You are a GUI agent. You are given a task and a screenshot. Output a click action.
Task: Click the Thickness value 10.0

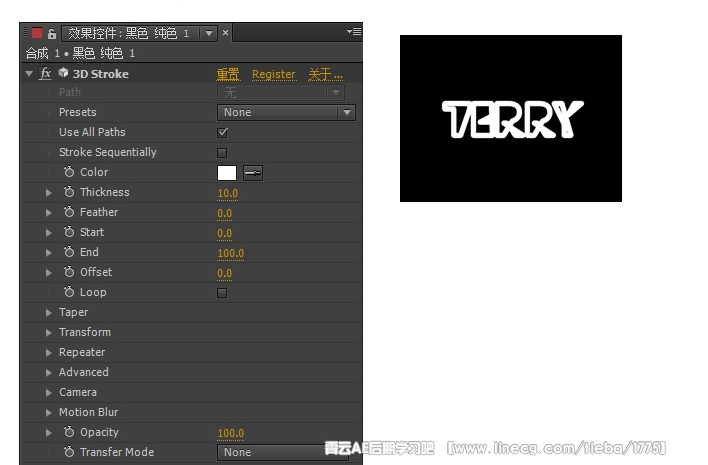pyautogui.click(x=228, y=193)
